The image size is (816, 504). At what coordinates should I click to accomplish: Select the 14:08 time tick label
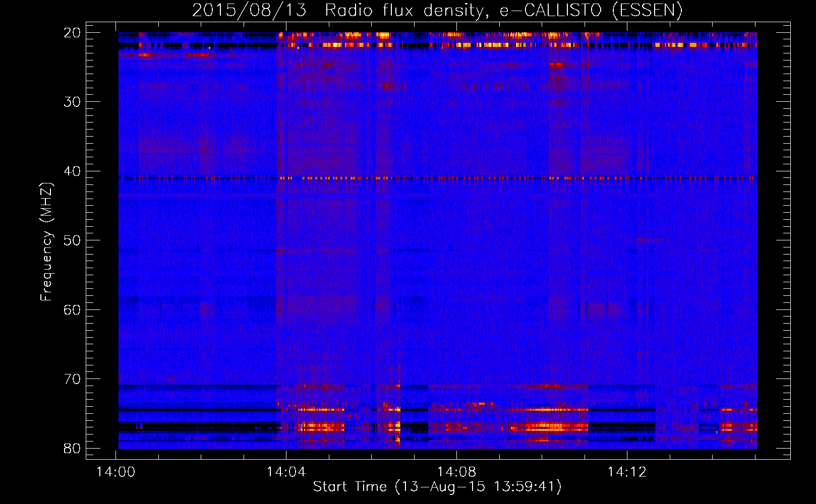click(x=456, y=472)
